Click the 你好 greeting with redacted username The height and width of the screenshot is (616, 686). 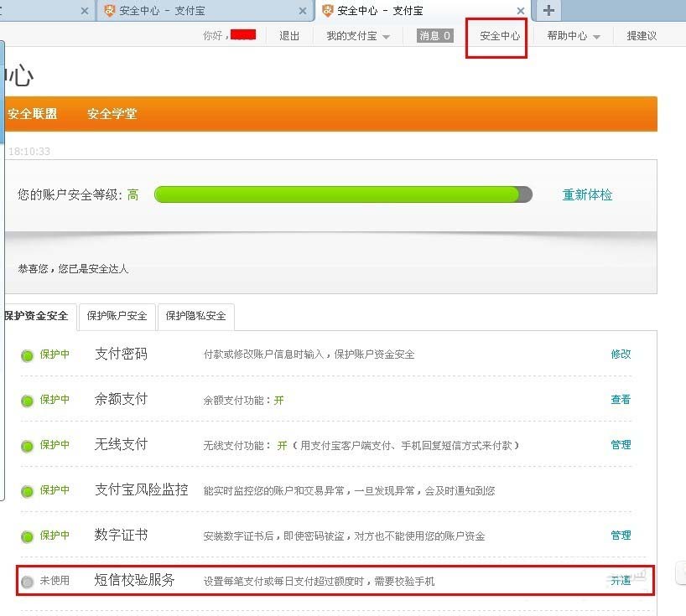[x=229, y=35]
